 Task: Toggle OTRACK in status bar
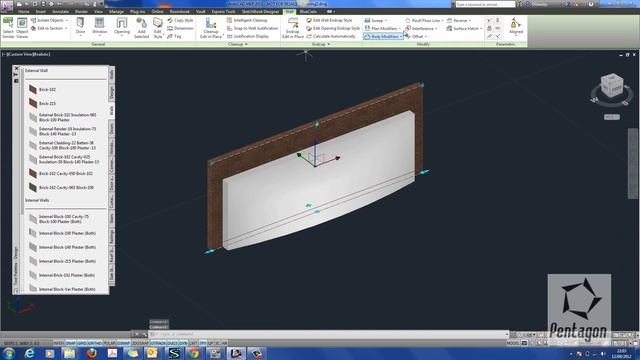point(158,343)
